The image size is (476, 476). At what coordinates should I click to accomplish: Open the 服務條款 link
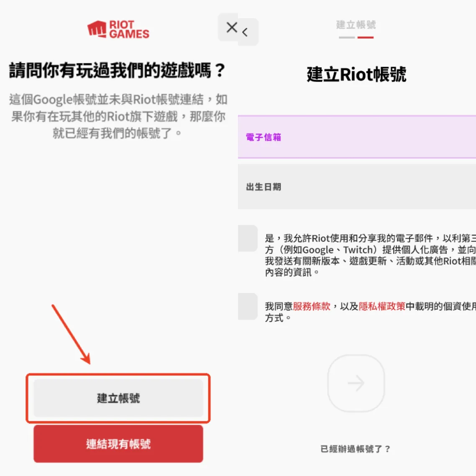click(x=312, y=306)
